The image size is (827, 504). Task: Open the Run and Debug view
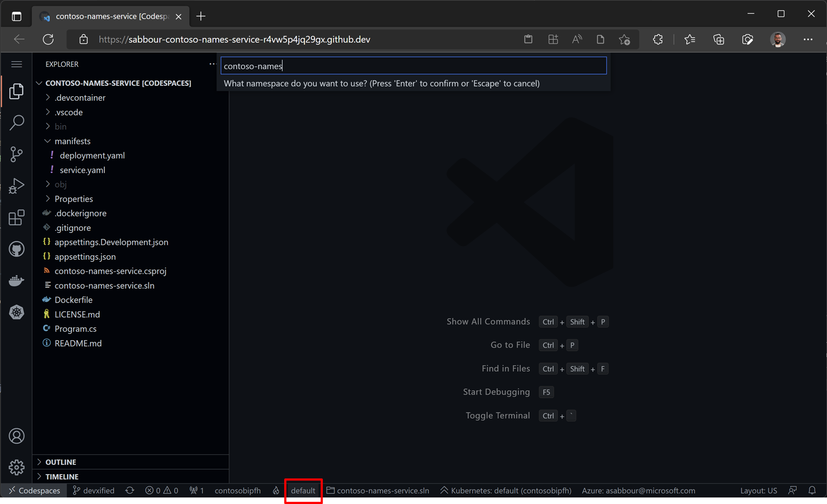(x=16, y=186)
